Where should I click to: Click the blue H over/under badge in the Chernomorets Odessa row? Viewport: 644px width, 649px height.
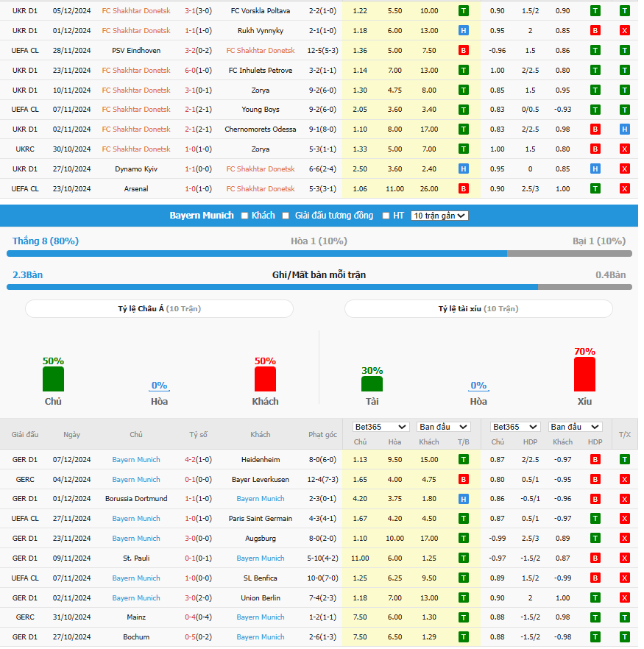625,130
